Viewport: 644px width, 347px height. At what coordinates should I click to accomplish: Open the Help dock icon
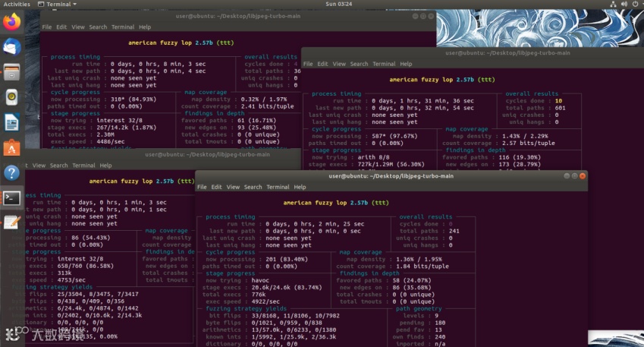click(x=12, y=173)
